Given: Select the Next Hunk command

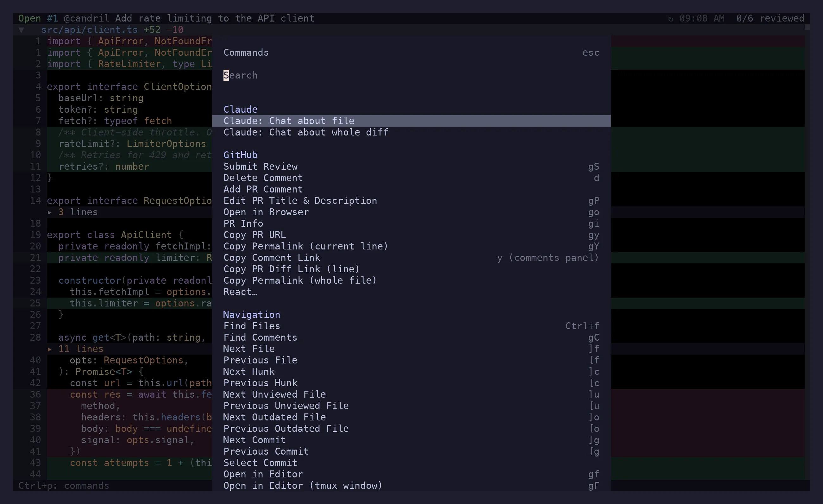Looking at the screenshot, I should coord(411,371).
